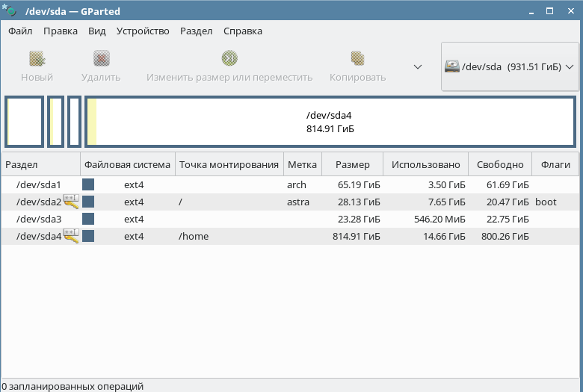Click the 3.50 ГиБ used cell

(x=446, y=184)
